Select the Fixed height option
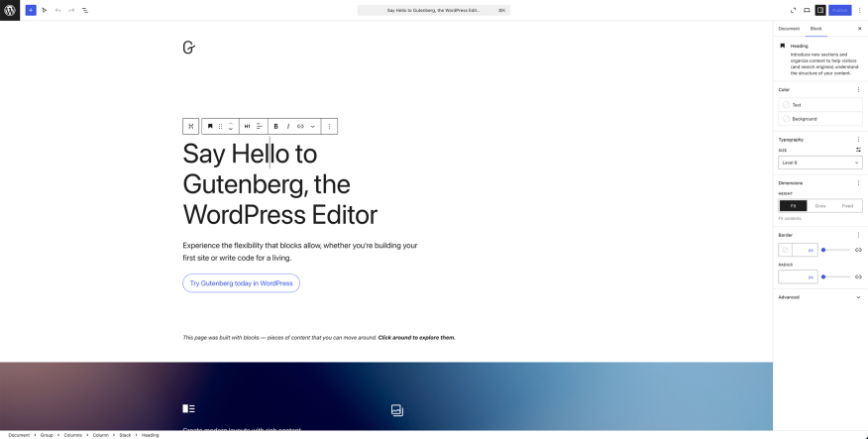868x439 pixels. [x=847, y=206]
